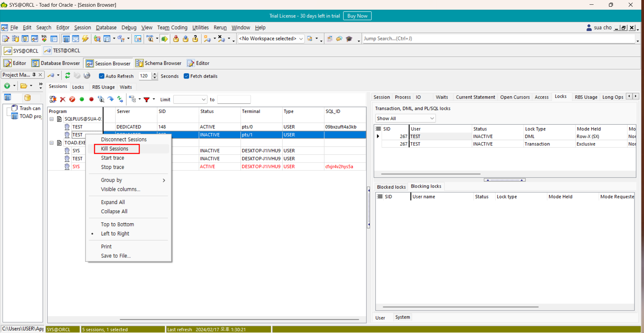Click the lightning bolt toolbar icon
The width and height of the screenshot is (644, 333).
click(86, 39)
